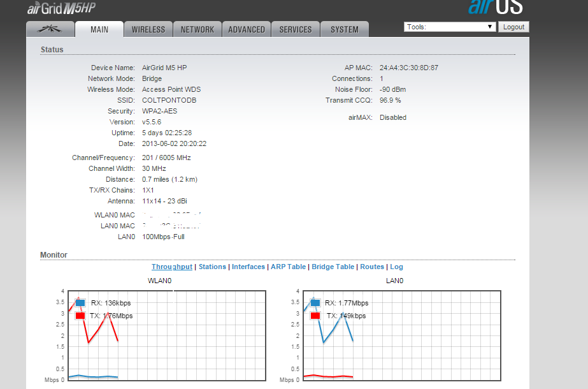
Task: Open the Log link
Action: click(x=396, y=267)
